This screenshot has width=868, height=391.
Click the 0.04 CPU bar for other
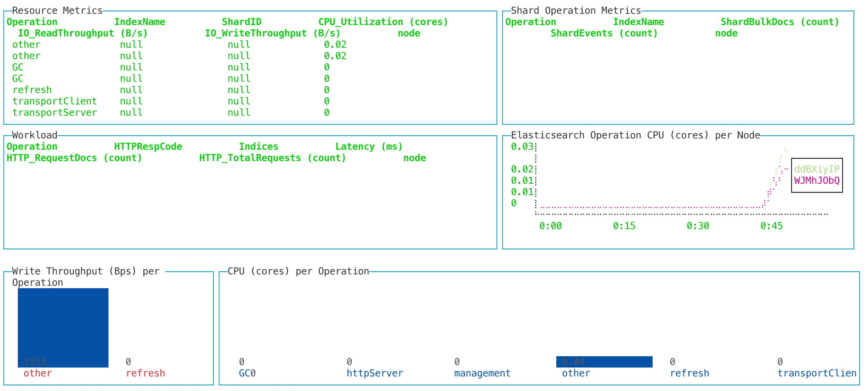pos(604,361)
